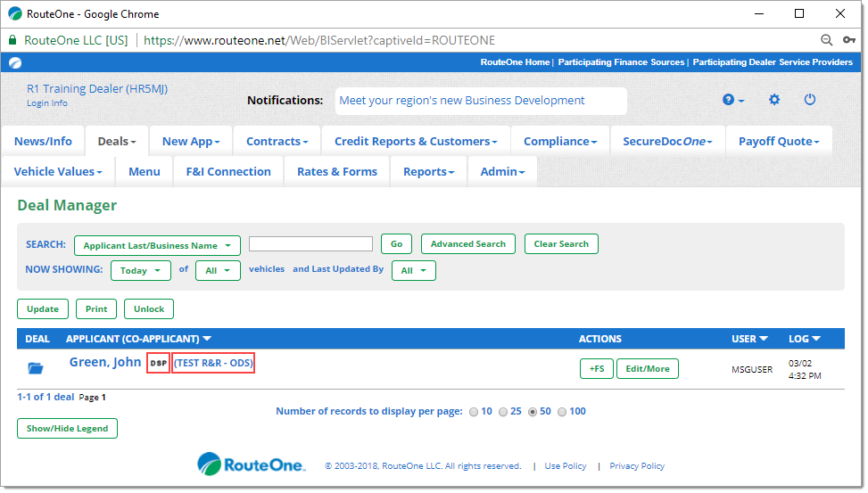868x493 pixels.
Task: Click the RouteOne logo in the blue header
Action: tap(15, 62)
